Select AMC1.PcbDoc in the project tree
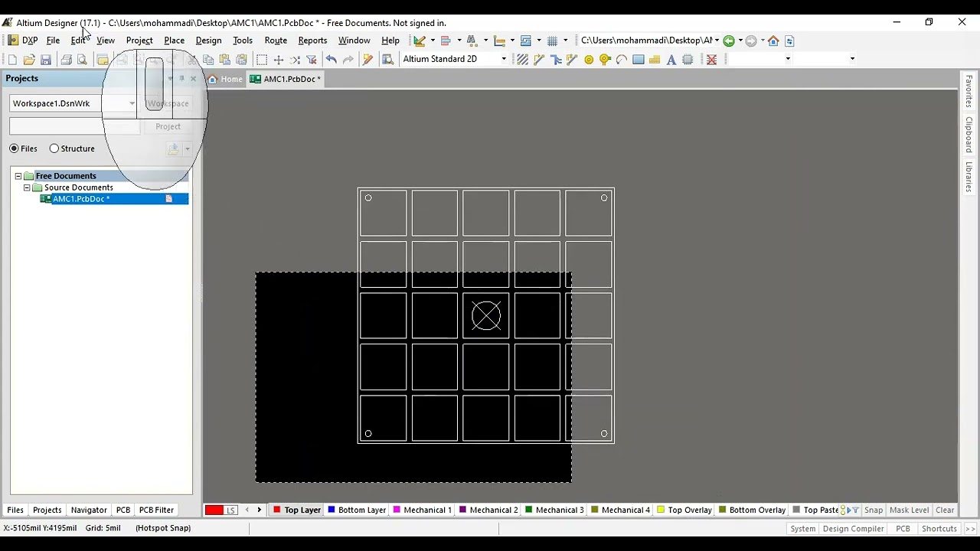This screenshot has width=980, height=551. click(81, 199)
